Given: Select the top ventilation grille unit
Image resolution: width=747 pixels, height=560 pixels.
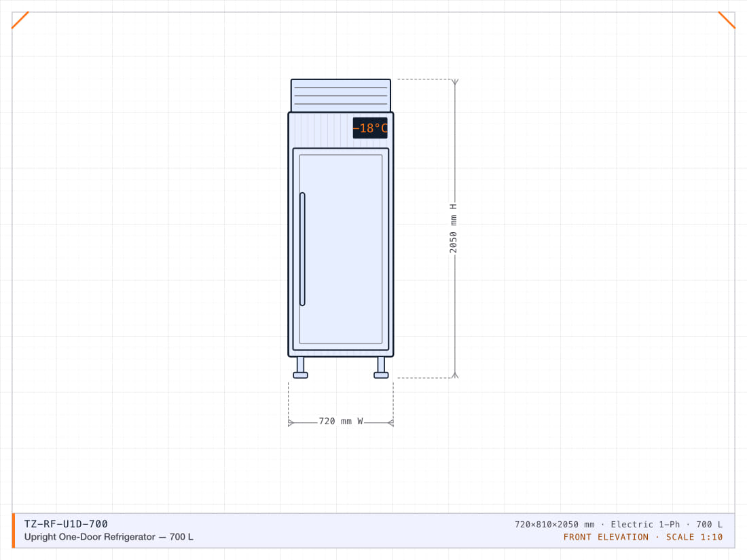Looking at the screenshot, I should click(x=341, y=96).
